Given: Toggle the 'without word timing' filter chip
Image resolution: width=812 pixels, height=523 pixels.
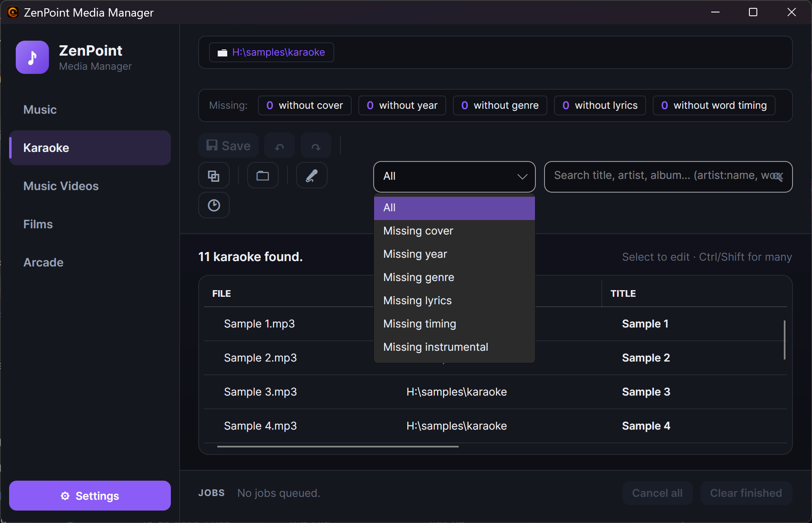Looking at the screenshot, I should (714, 105).
